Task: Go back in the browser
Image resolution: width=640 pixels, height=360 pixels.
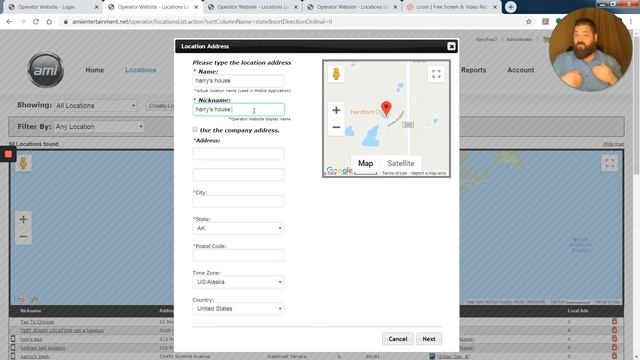Action: pyautogui.click(x=9, y=22)
